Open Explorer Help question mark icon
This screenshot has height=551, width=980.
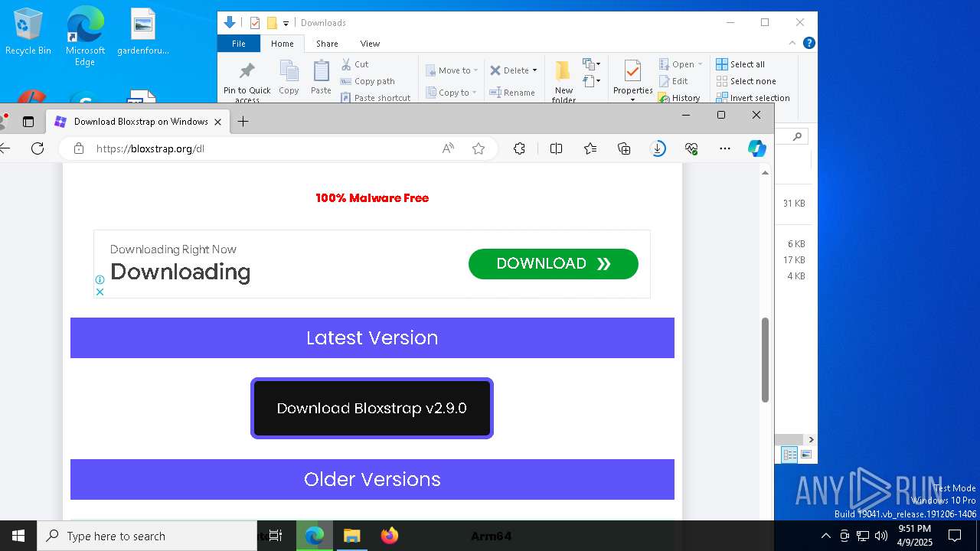click(x=809, y=44)
